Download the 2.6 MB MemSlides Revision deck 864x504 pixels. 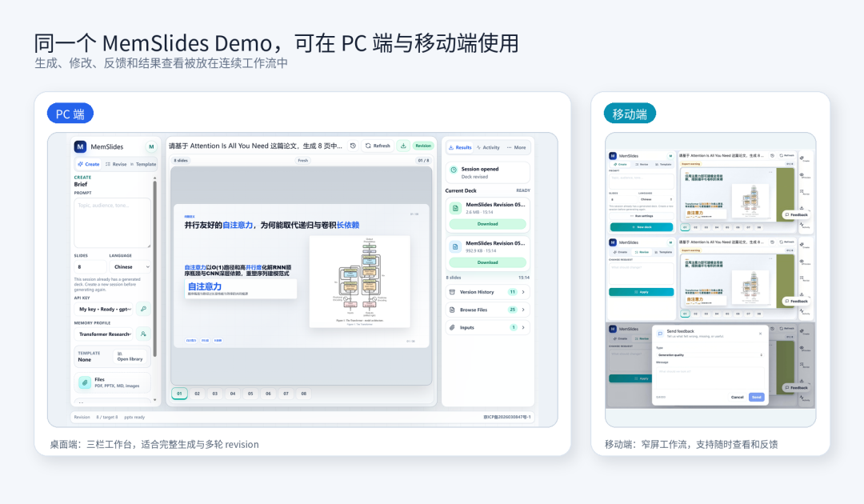coord(488,224)
